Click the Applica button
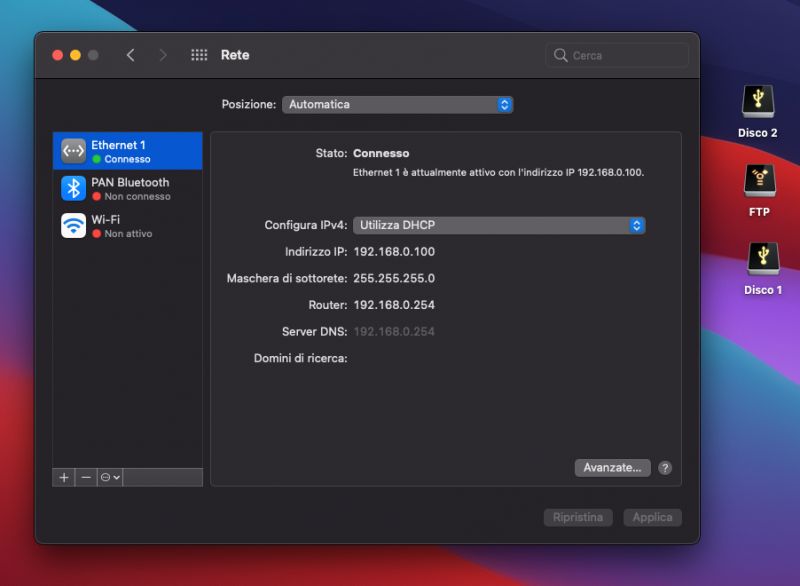 [653, 517]
